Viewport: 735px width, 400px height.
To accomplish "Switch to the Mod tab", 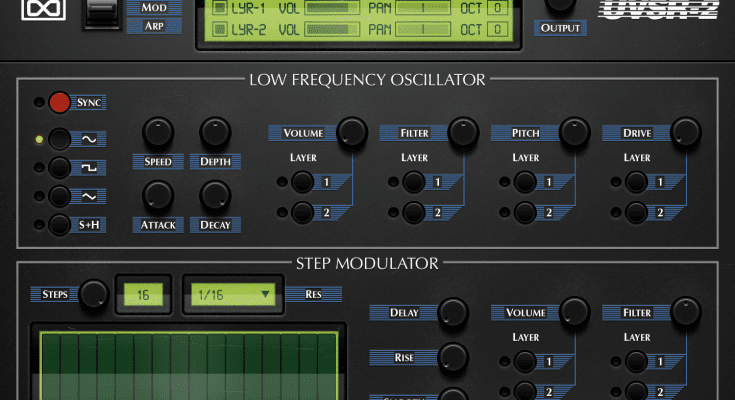I will [154, 6].
